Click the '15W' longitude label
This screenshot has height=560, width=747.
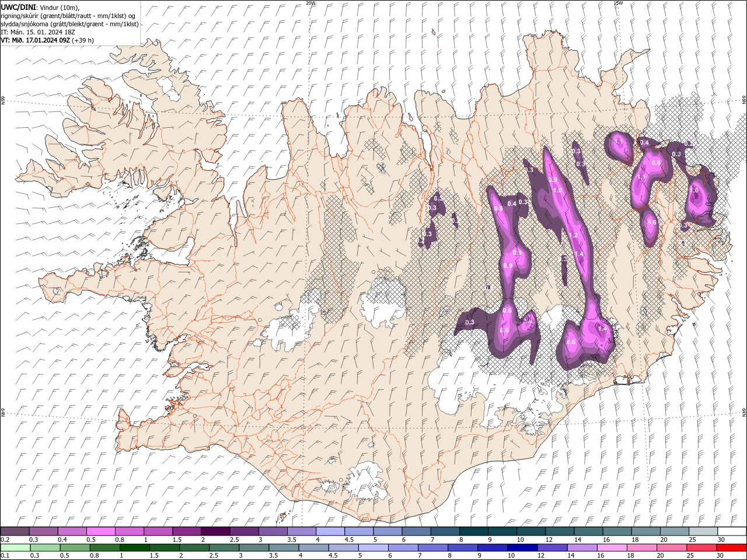pyautogui.click(x=617, y=3)
